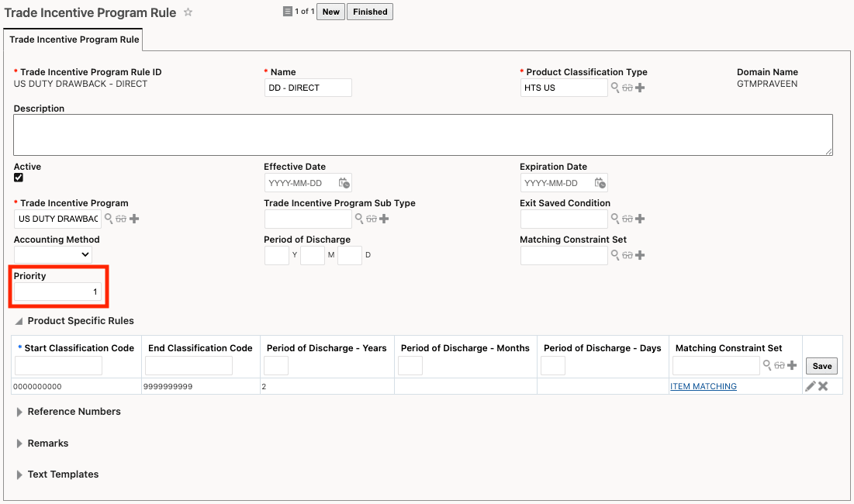Viewport: 854px width, 504px height.
Task: Open the ITEM MATCHING link
Action: (703, 386)
